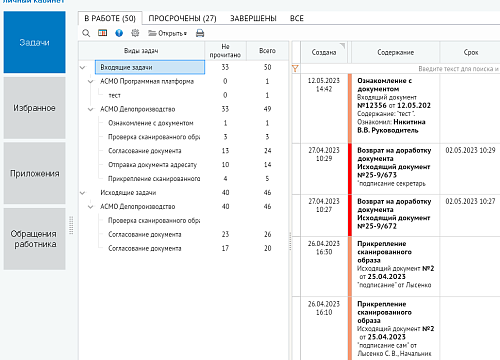Screen dimensions: 500x360
Task: Open the task for document №25-9/673
Action: tap(396, 169)
